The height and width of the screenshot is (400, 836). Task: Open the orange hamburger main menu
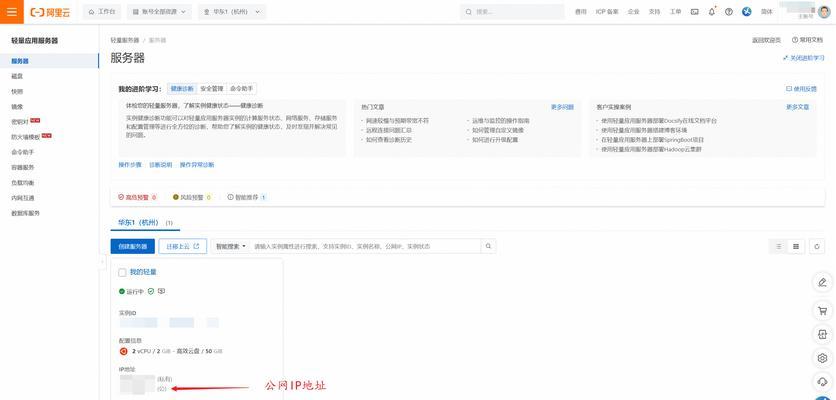(12, 12)
